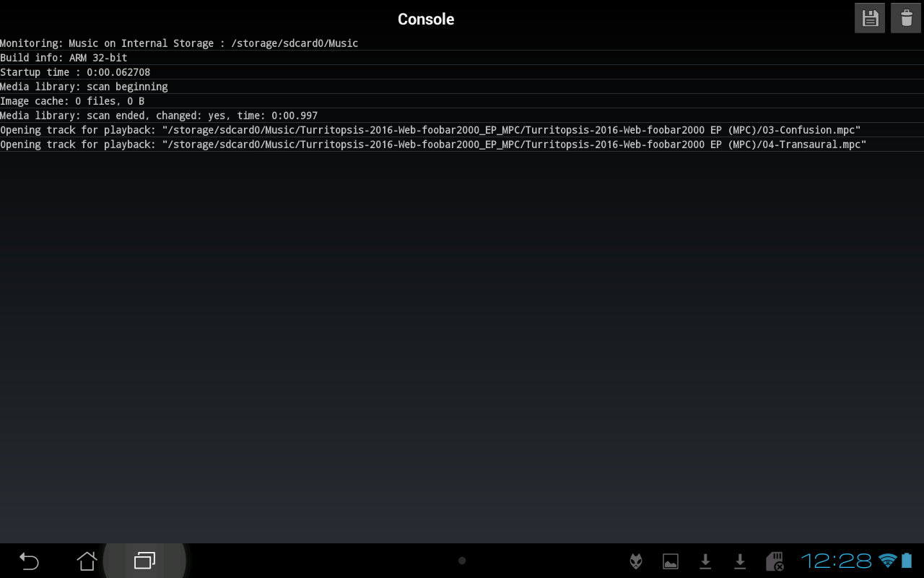This screenshot has height=578, width=924.
Task: Select the 03-Confusion.mpc playback log entry
Action: click(x=430, y=130)
